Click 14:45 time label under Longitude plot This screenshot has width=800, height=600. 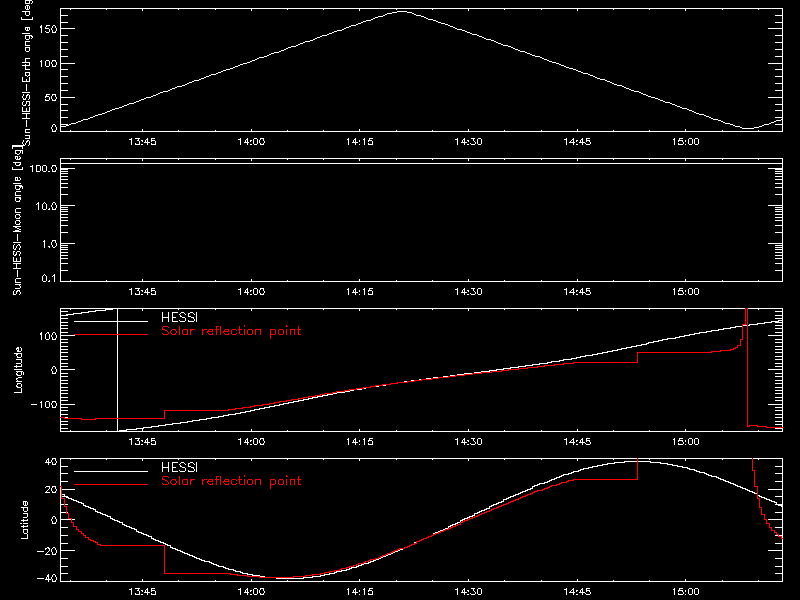click(x=577, y=442)
